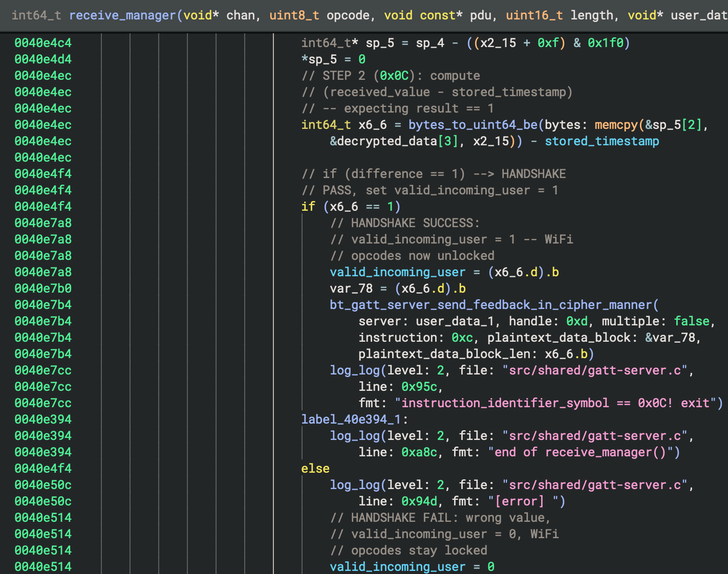
Task: Click the handle value 0xd
Action: click(577, 321)
